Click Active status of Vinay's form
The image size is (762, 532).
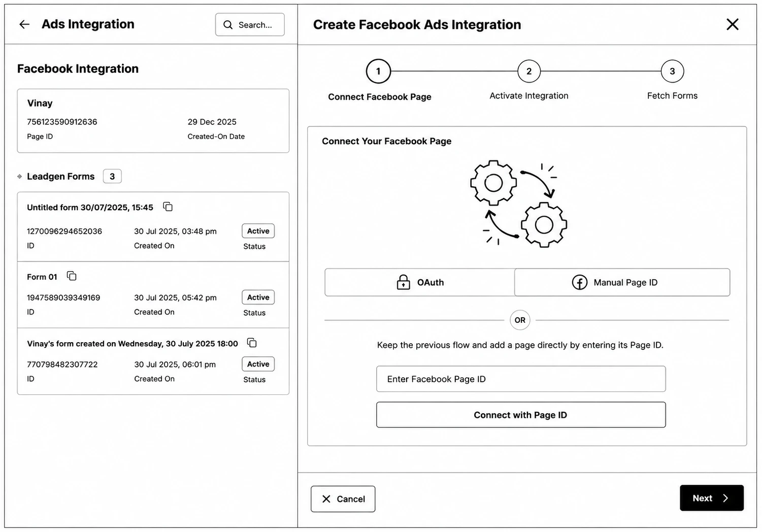258,364
